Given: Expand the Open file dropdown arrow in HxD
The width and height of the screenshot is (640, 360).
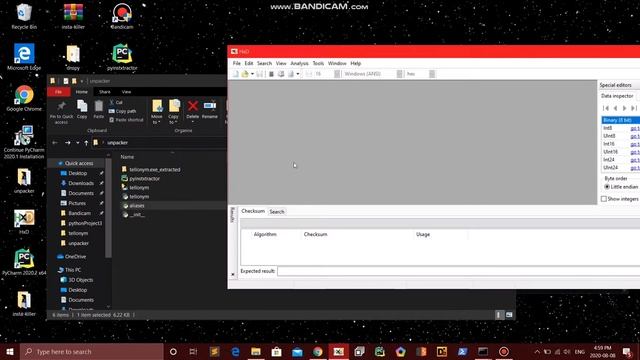Looking at the screenshot, I should point(252,74).
